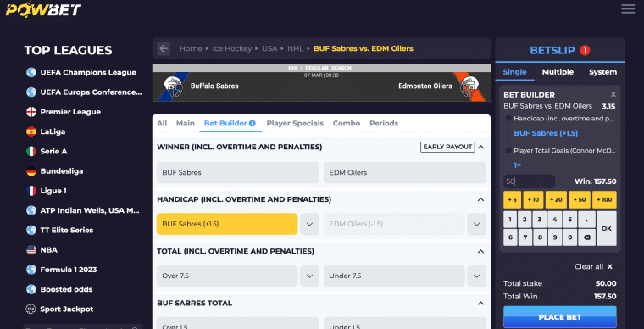Collapse the Winner market section

[x=481, y=147]
